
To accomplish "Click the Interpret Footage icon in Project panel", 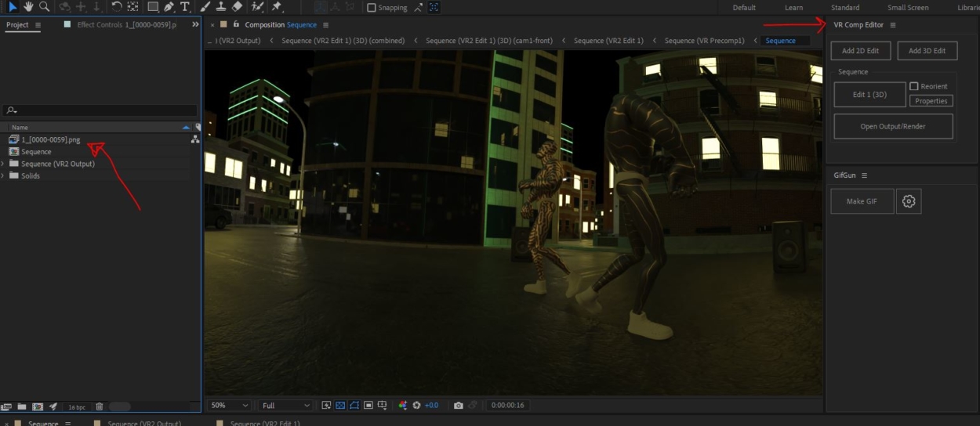I will pos(6,406).
